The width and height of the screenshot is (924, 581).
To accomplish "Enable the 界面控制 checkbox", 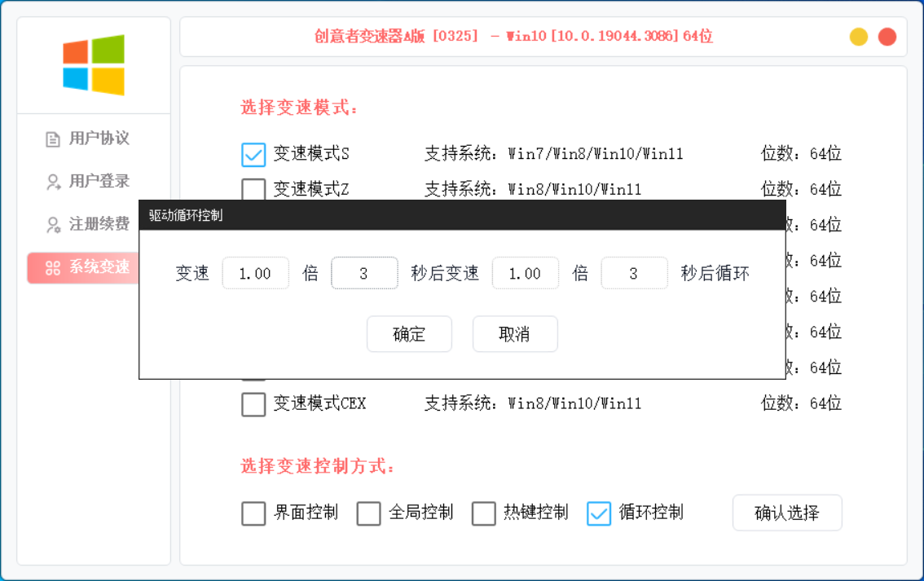I will [253, 513].
